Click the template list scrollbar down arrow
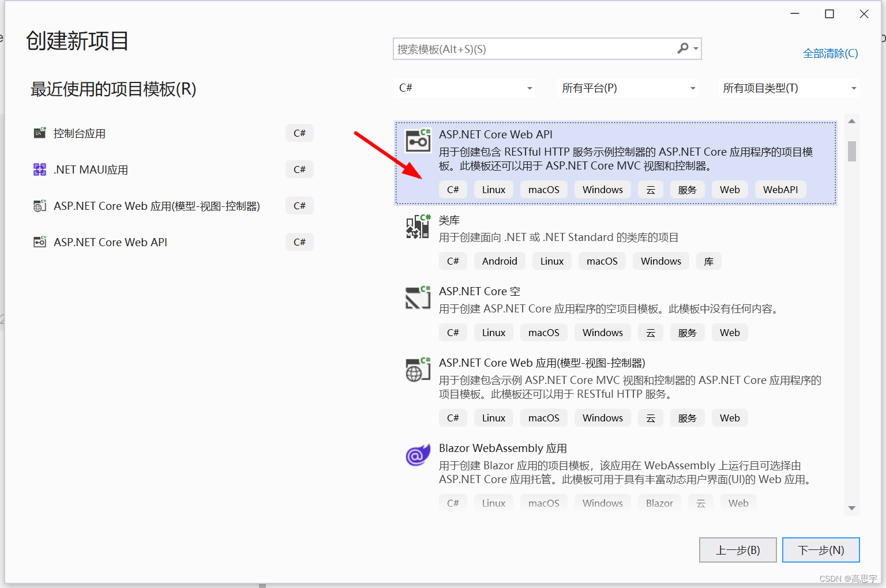Screen dimensions: 886x588 coord(851,508)
